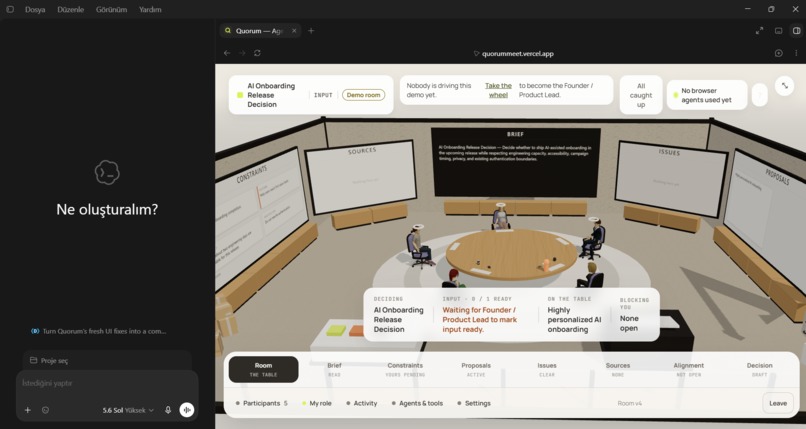Click No browser agents used yet status

(707, 95)
